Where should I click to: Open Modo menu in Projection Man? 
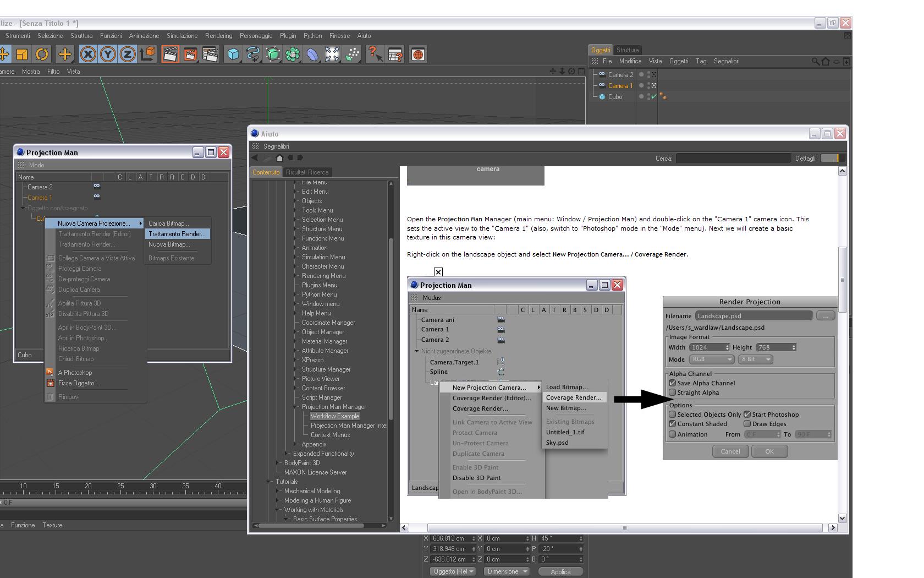tap(36, 165)
